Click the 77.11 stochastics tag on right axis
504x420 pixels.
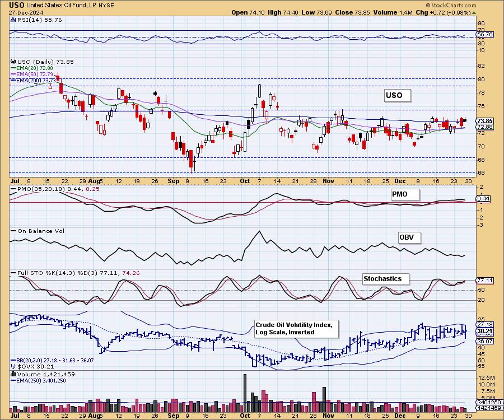coord(484,281)
